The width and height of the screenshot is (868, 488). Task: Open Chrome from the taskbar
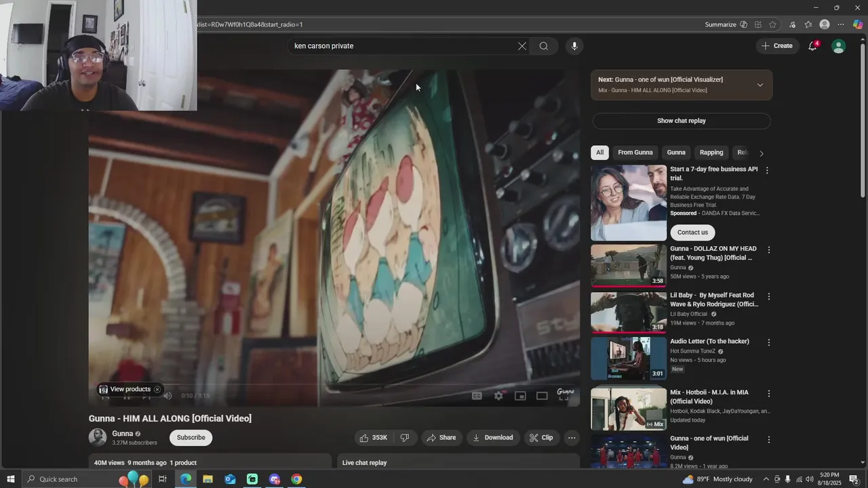click(x=296, y=479)
